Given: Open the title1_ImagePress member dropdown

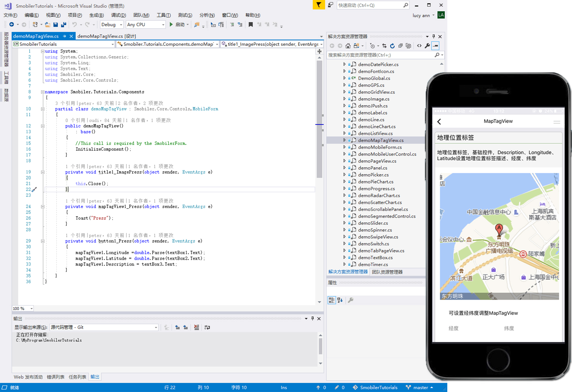Looking at the screenshot, I should (x=272, y=44).
